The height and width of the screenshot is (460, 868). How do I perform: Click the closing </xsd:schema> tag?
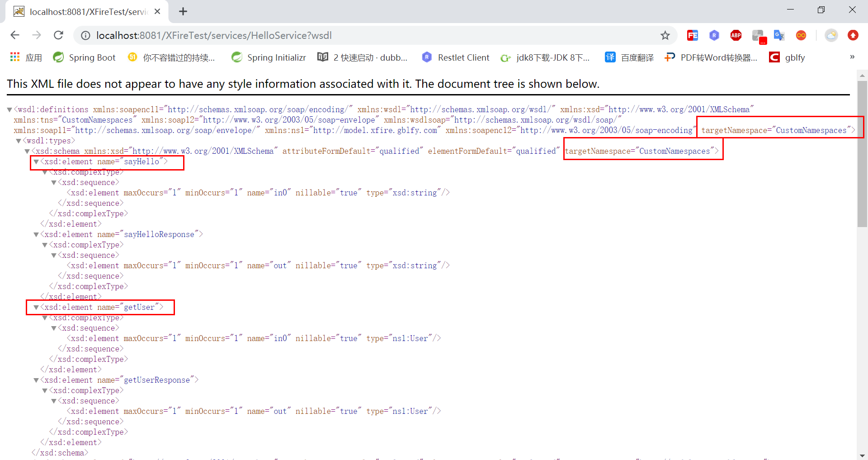(60, 453)
